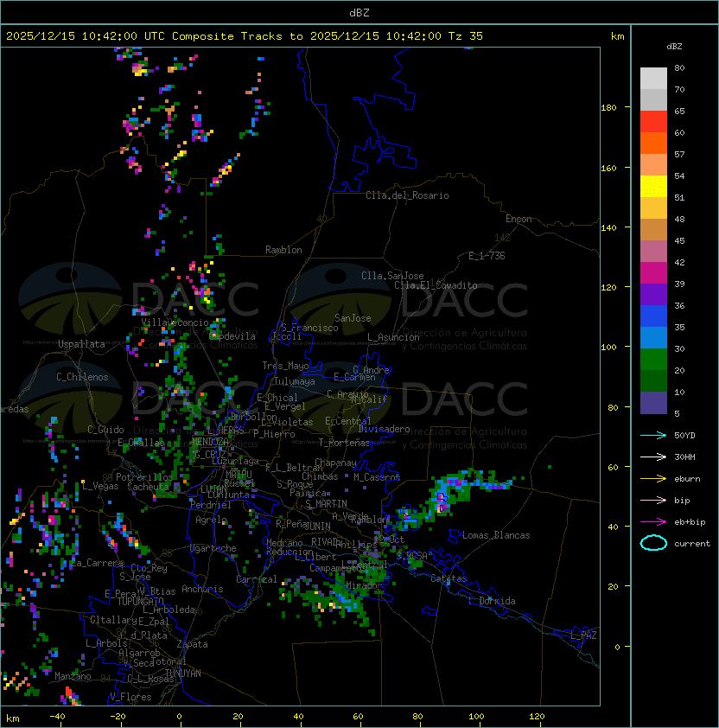The width and height of the screenshot is (719, 728).
Task: Click the cyan 50YD track arrow in legend
Action: pyautogui.click(x=653, y=436)
